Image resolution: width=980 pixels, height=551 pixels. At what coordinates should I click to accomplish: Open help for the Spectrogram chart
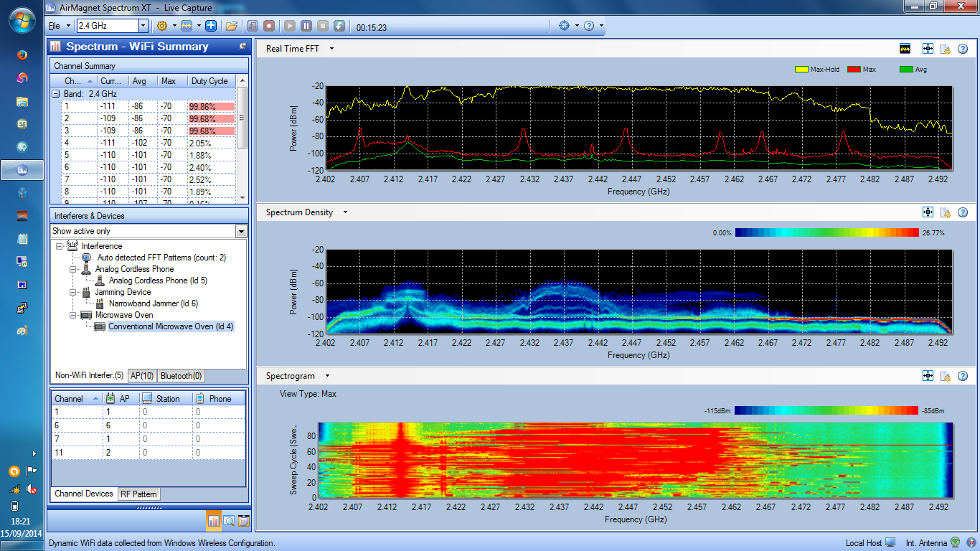pos(963,375)
